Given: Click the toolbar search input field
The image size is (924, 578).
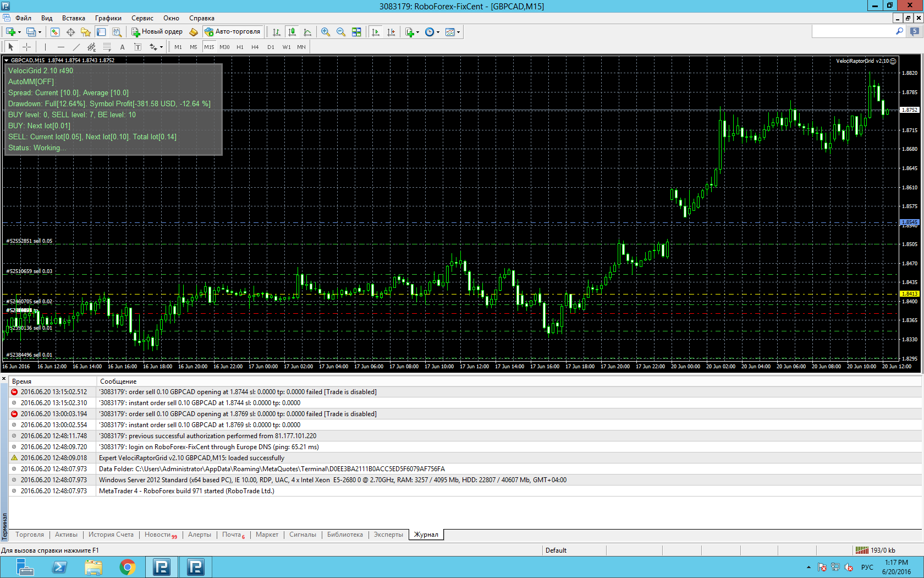Looking at the screenshot, I should [x=853, y=32].
